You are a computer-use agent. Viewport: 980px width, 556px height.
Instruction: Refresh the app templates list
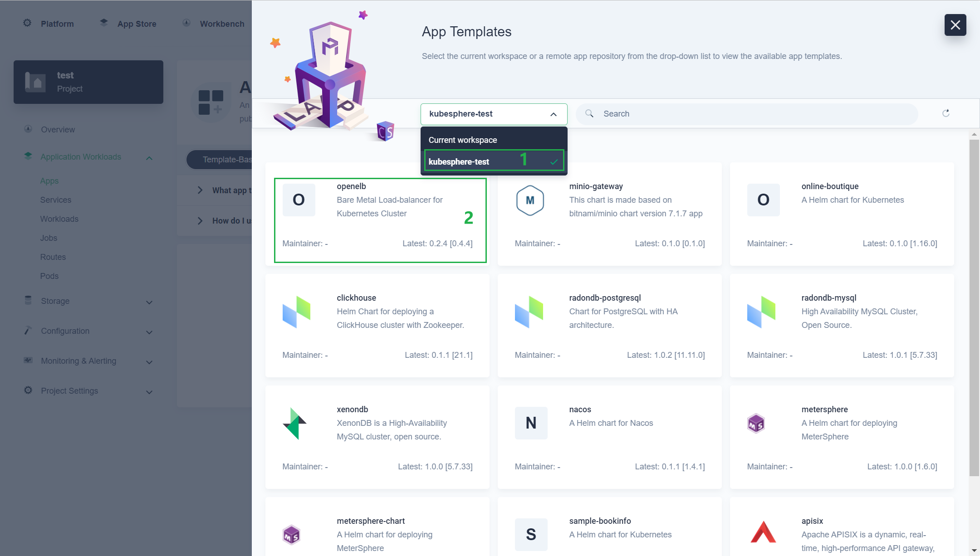point(946,113)
